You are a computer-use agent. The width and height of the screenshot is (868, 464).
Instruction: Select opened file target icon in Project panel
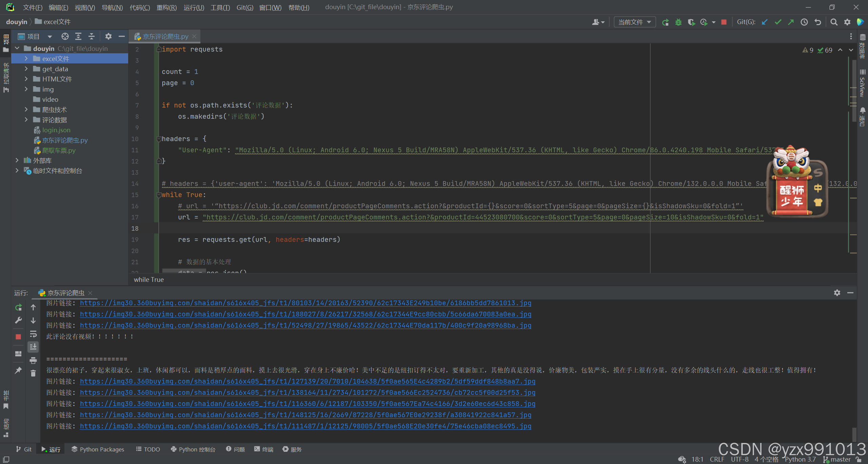65,36
